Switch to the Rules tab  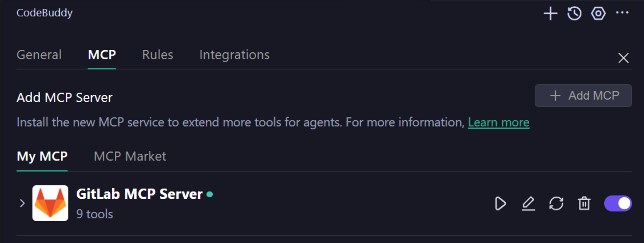[x=158, y=55]
